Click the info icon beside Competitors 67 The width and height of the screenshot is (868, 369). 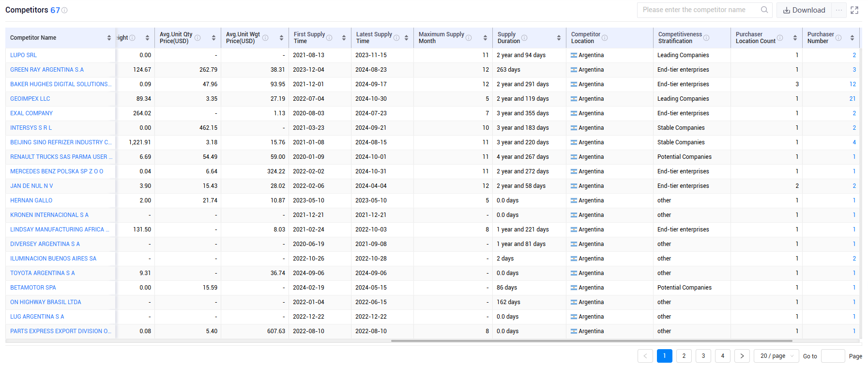(65, 10)
